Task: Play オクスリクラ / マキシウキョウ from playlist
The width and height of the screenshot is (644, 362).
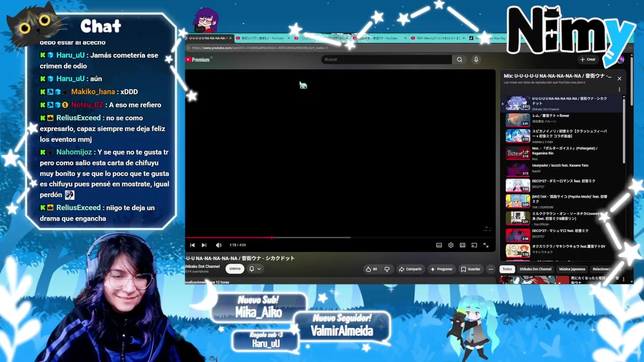Action: click(x=562, y=250)
